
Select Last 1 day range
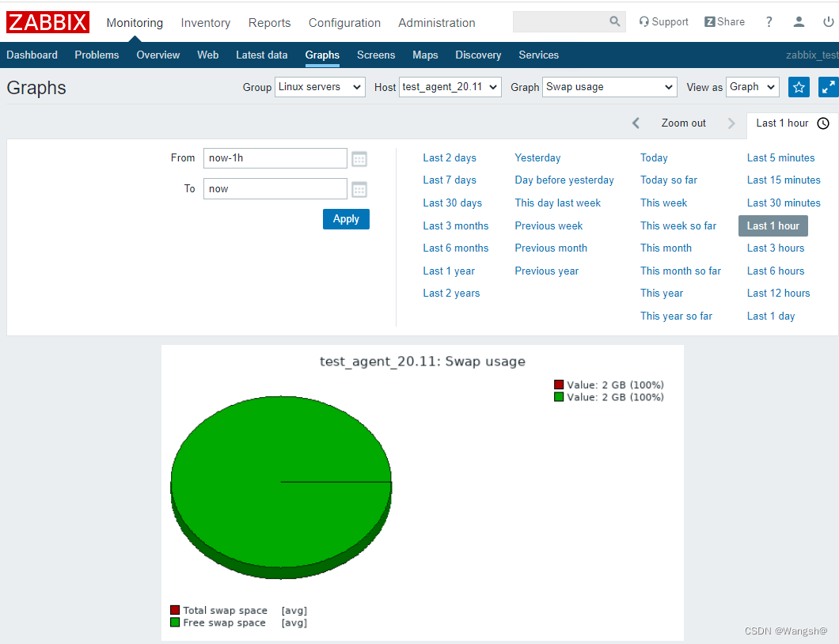770,316
